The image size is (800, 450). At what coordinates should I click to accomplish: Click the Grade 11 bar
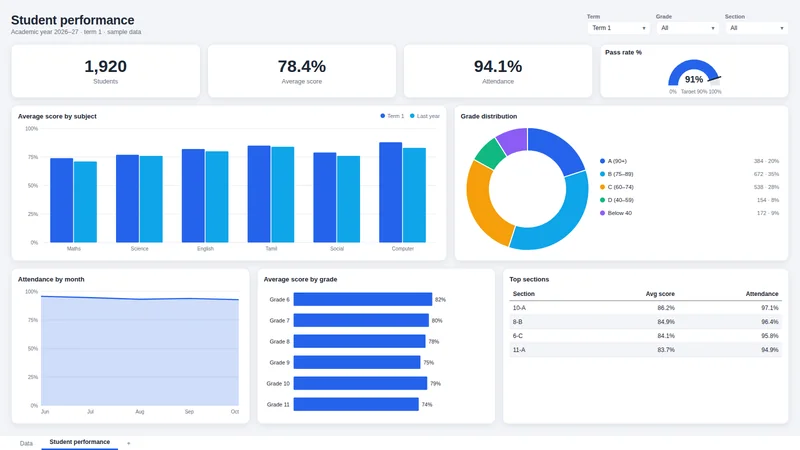pos(356,404)
